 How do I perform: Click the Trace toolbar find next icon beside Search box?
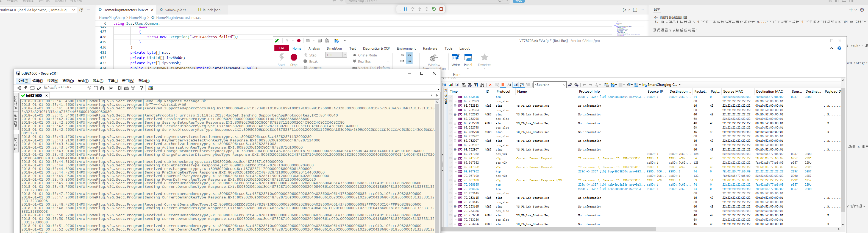pos(576,85)
